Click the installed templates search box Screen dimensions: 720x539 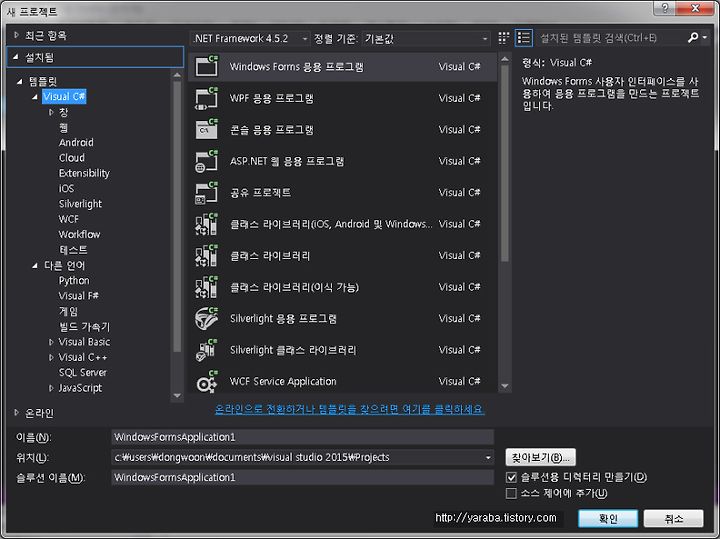point(611,38)
